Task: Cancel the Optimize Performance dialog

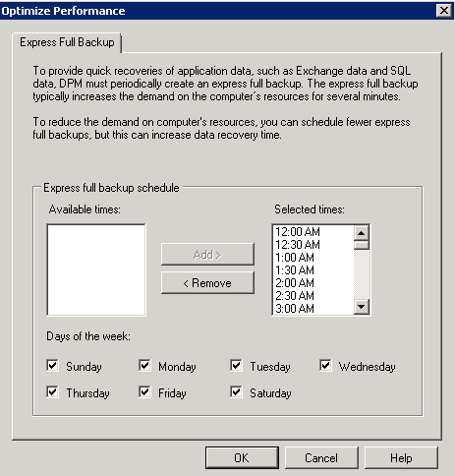Action: (x=321, y=457)
